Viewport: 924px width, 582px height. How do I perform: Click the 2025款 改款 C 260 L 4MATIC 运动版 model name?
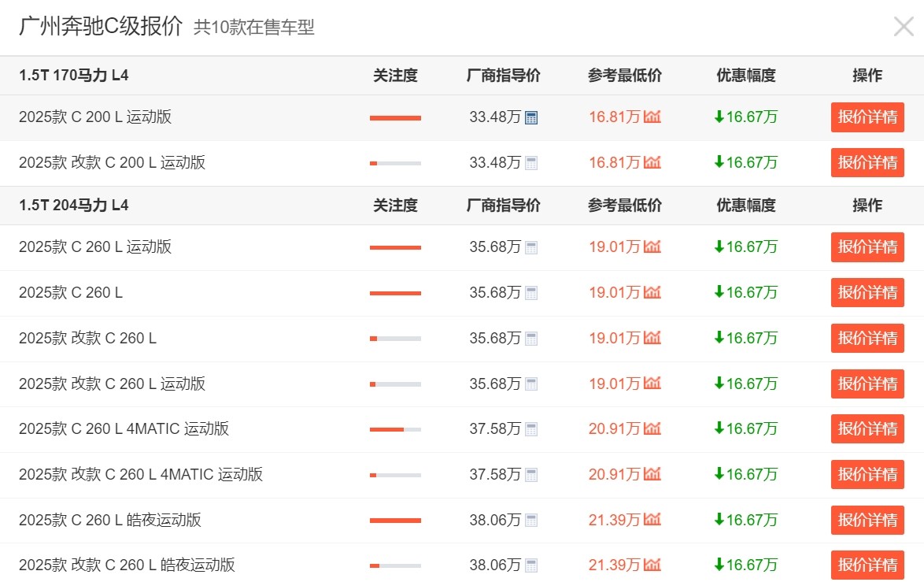coord(141,474)
